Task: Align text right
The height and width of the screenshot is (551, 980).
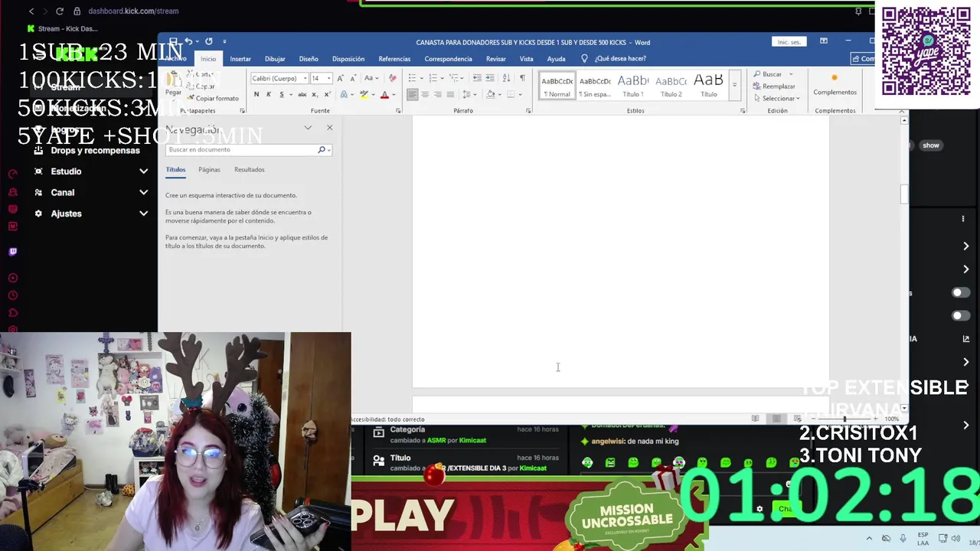Action: click(x=438, y=94)
